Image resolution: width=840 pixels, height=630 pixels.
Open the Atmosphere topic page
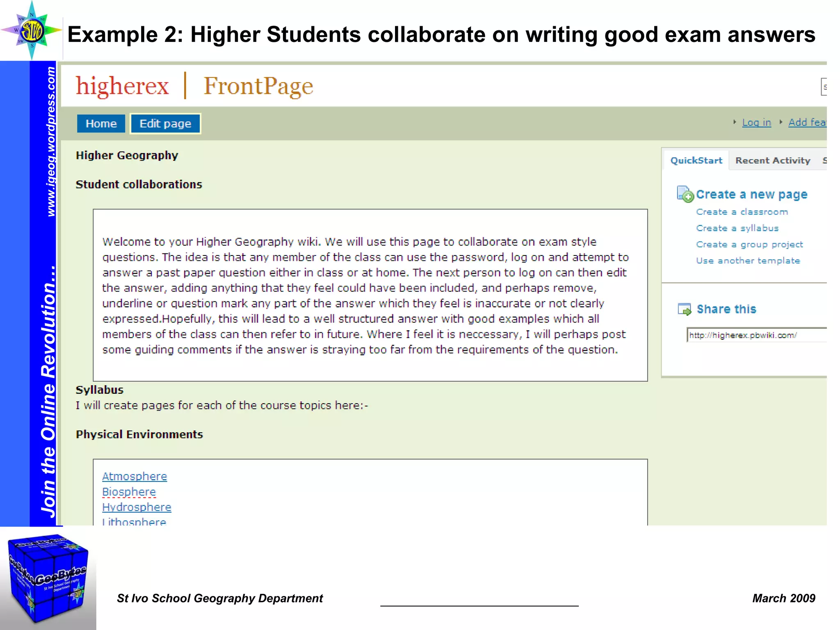pos(135,476)
